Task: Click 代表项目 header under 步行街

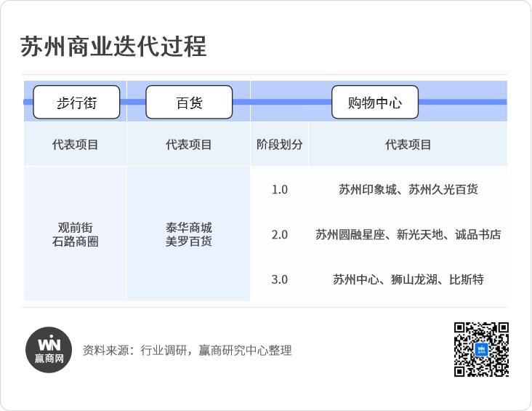Action: [75, 144]
